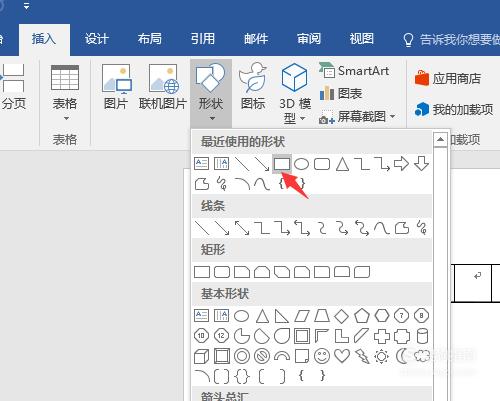Select the heart shape
500x401 pixels.
pyautogui.click(x=342, y=356)
